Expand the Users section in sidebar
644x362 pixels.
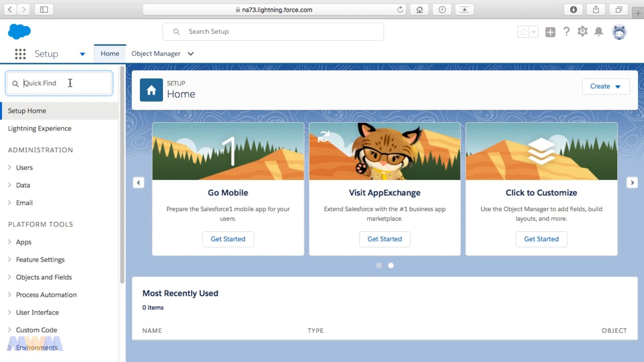[10, 167]
